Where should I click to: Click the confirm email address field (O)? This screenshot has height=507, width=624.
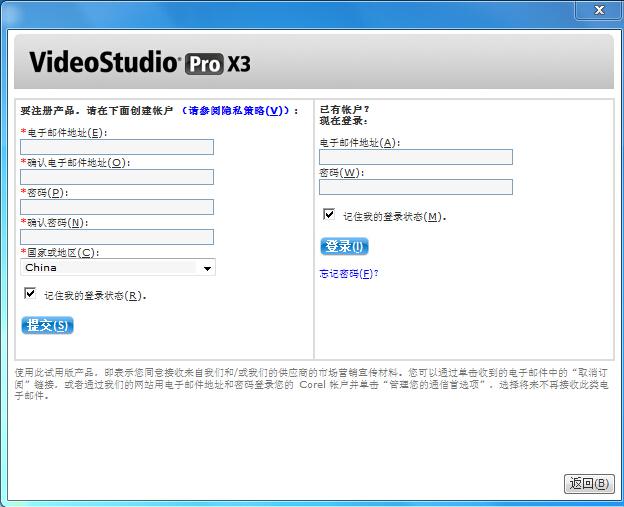point(117,177)
